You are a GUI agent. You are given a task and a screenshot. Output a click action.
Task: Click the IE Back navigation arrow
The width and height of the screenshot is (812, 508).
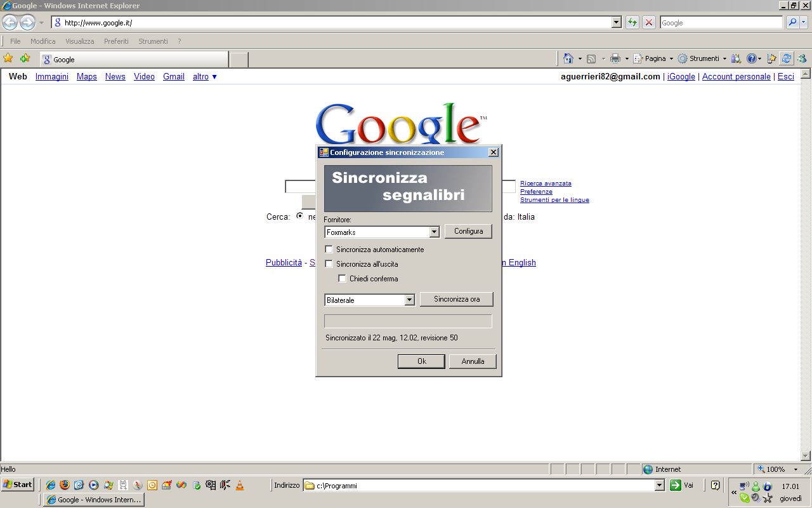pyautogui.click(x=10, y=23)
